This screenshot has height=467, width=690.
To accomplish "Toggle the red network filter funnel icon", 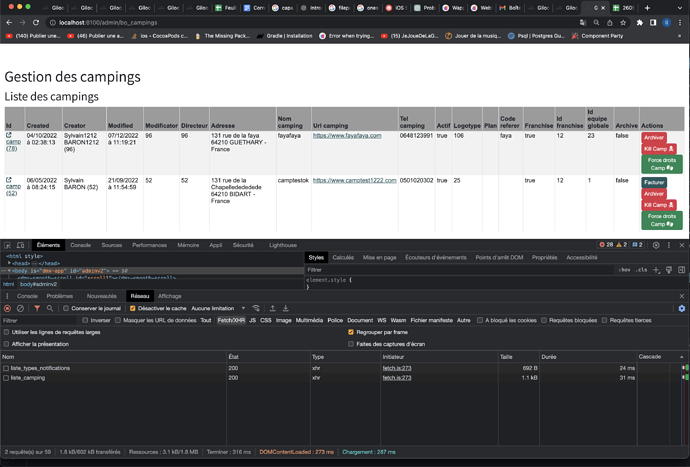I will pos(37,309).
